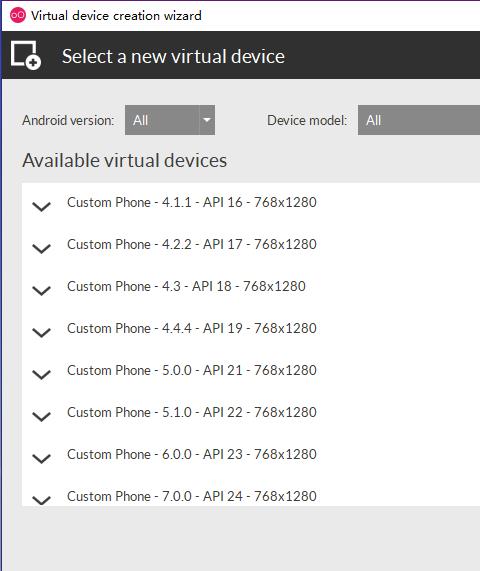The height and width of the screenshot is (571, 480).
Task: Expand the Custom Phone 4.1.1 API 16 chevron
Action: point(42,206)
